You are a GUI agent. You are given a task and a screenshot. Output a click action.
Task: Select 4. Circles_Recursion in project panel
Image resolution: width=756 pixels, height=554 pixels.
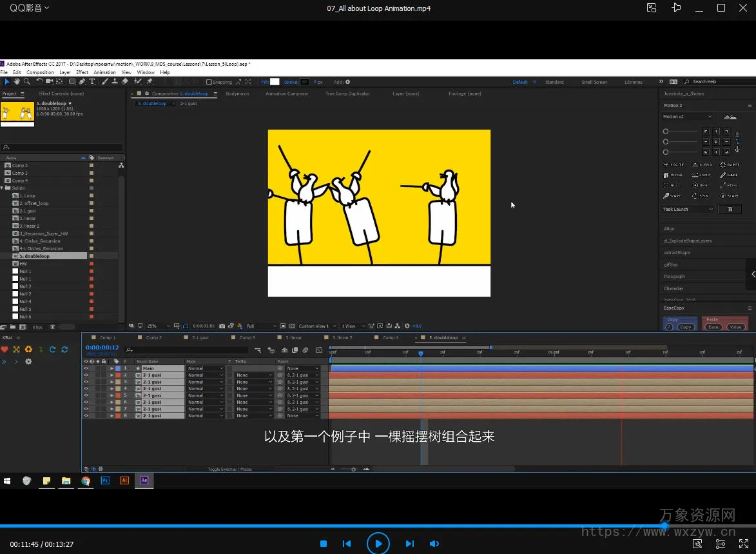pos(41,241)
